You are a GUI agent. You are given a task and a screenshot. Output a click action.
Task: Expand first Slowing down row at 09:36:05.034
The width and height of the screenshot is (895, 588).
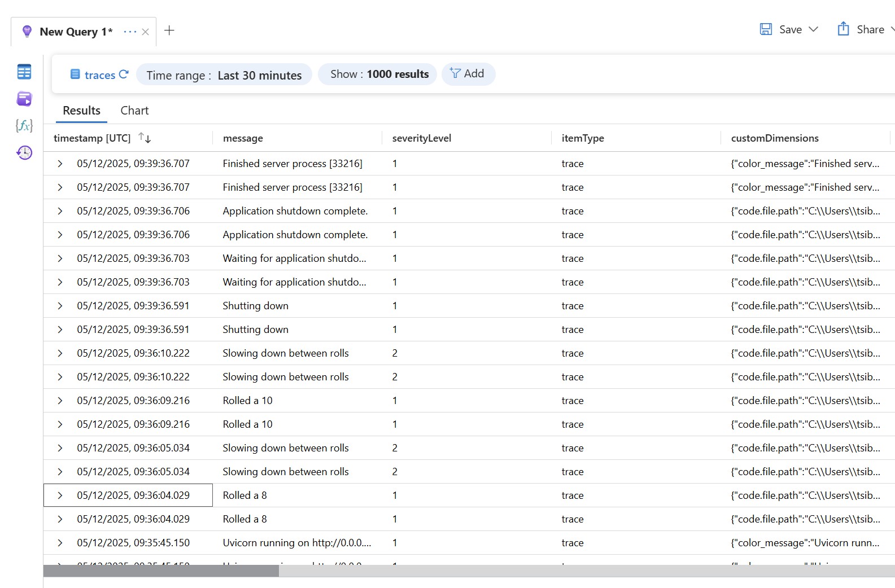click(60, 448)
